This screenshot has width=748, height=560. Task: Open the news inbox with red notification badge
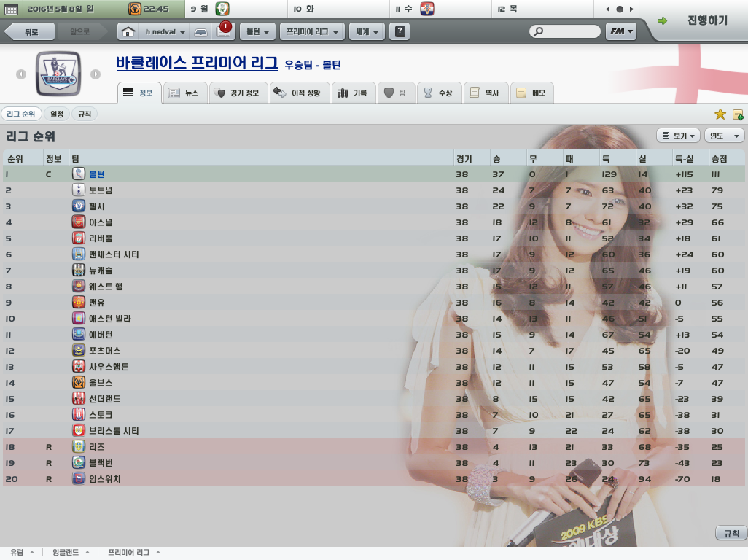pyautogui.click(x=222, y=32)
